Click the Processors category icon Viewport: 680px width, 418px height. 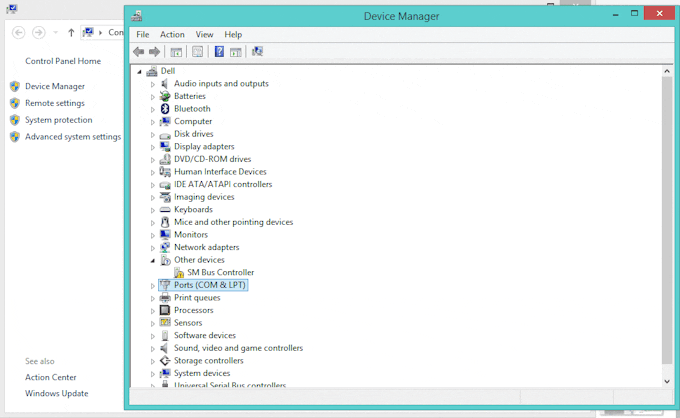(x=165, y=310)
